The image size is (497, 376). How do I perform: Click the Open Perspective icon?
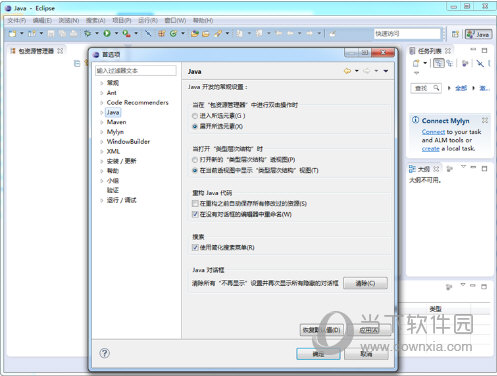click(455, 34)
